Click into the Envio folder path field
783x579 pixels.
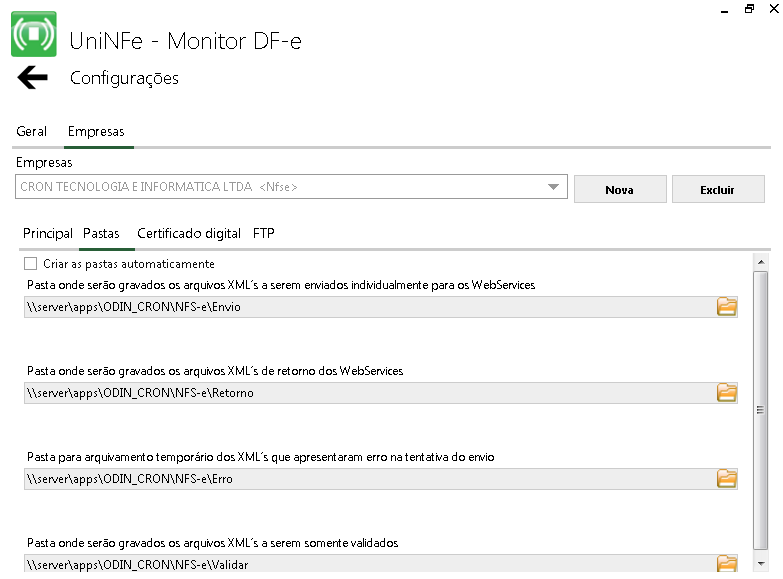(370, 307)
